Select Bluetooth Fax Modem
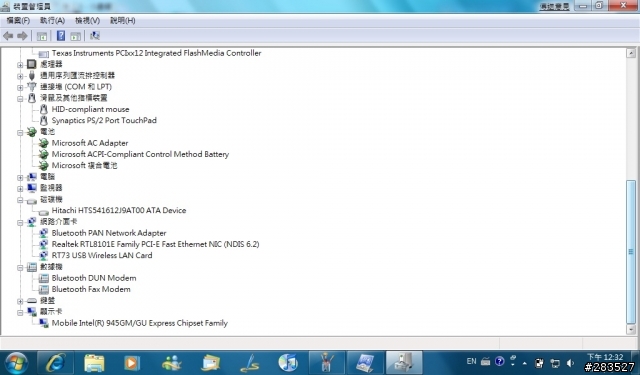 [91, 289]
